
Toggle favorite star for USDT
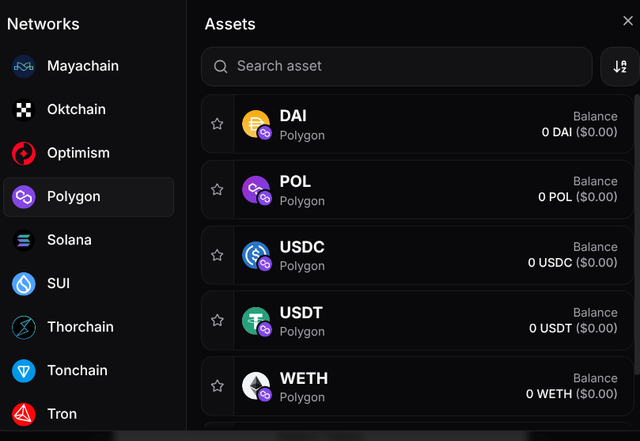(217, 320)
